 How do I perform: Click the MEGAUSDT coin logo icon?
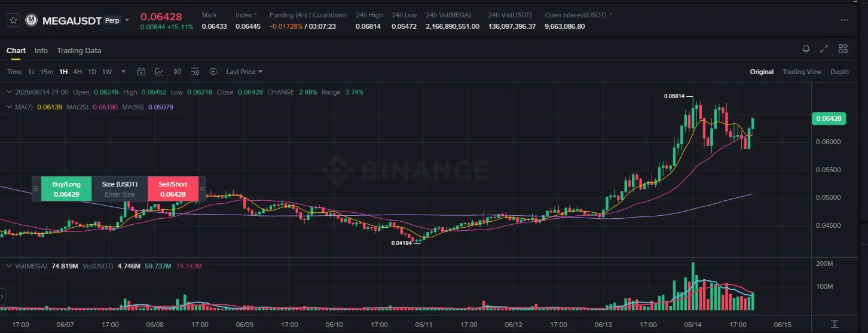tap(31, 20)
